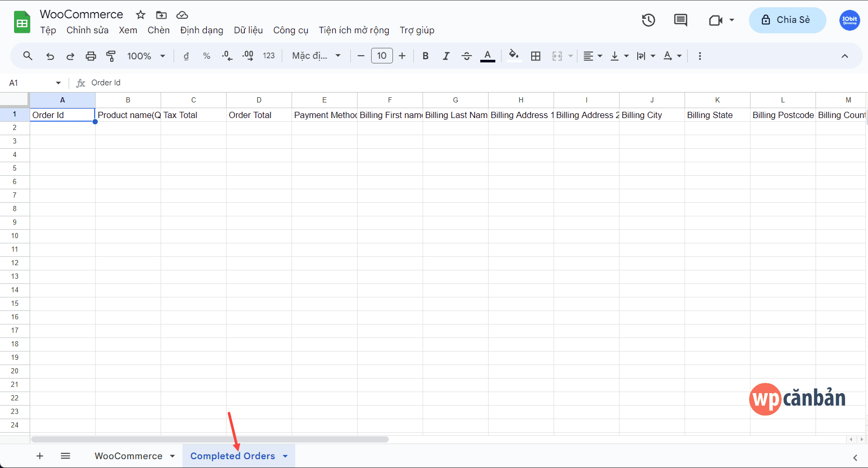Open the zoom level dropdown

[146, 56]
